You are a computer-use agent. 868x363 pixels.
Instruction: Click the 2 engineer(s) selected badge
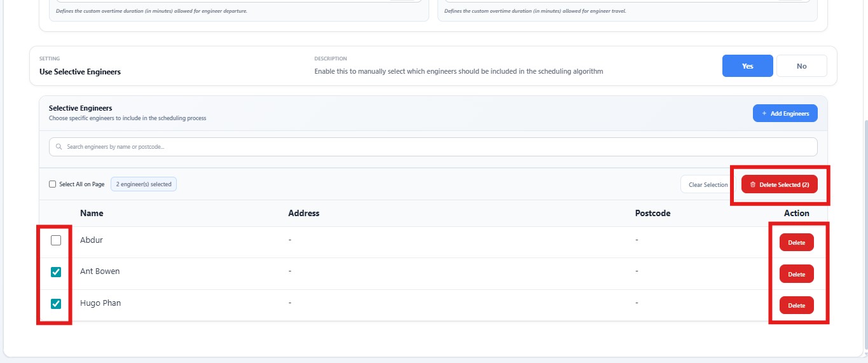144,184
